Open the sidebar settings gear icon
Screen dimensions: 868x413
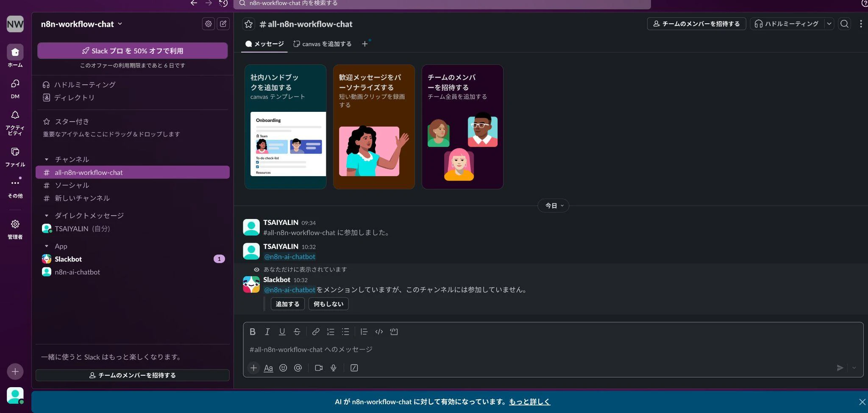(x=208, y=24)
